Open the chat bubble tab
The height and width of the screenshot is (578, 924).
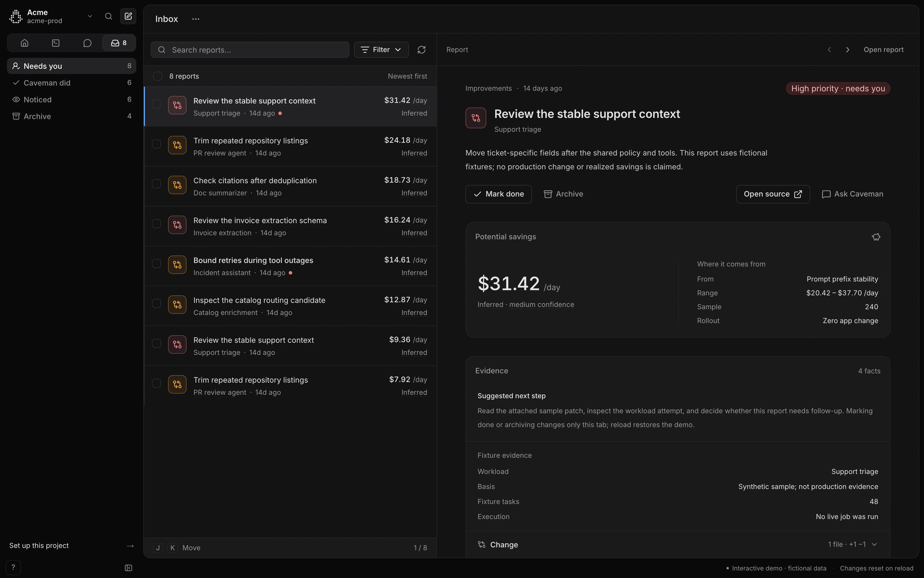(x=87, y=43)
